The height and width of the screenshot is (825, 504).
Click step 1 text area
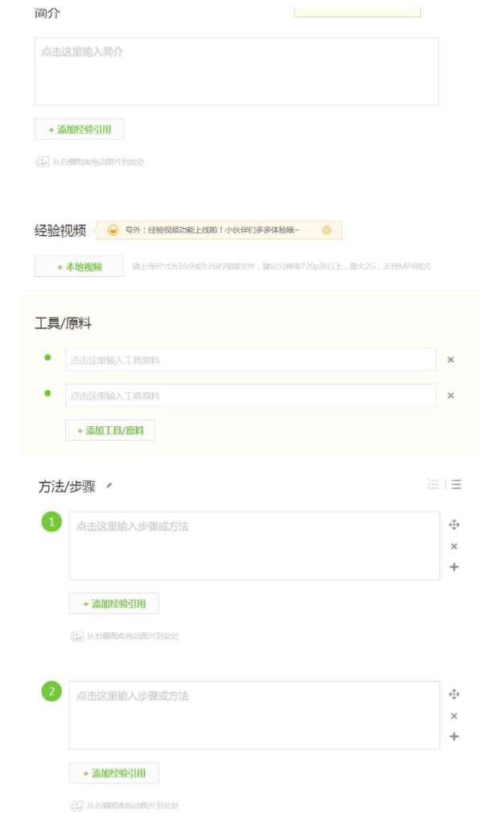tap(254, 546)
